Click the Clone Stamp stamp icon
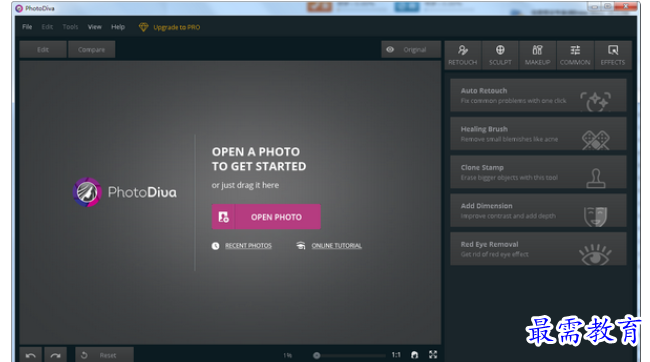650x362 pixels. pyautogui.click(x=596, y=178)
